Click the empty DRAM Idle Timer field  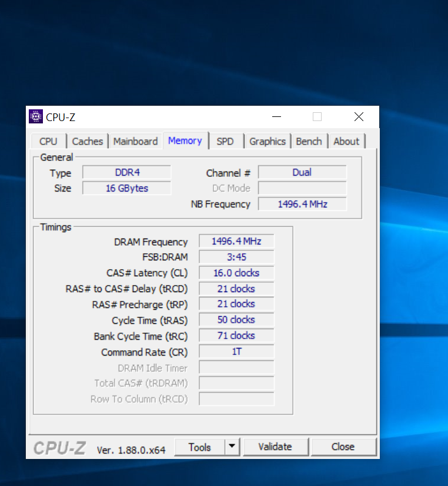coord(236,368)
